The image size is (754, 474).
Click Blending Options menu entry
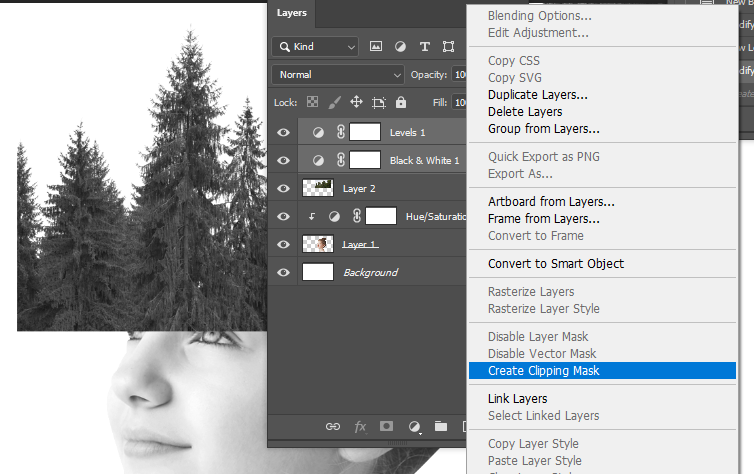click(x=540, y=15)
